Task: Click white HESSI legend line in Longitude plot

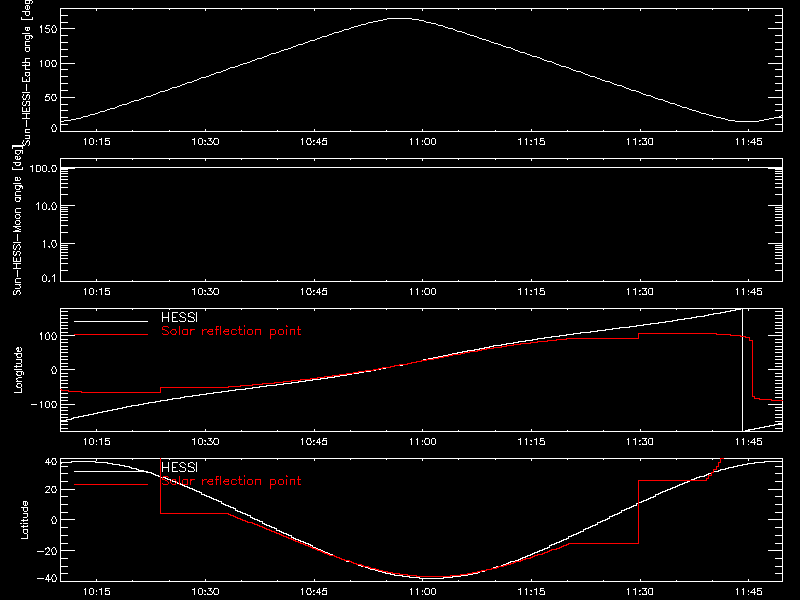Action: point(111,321)
